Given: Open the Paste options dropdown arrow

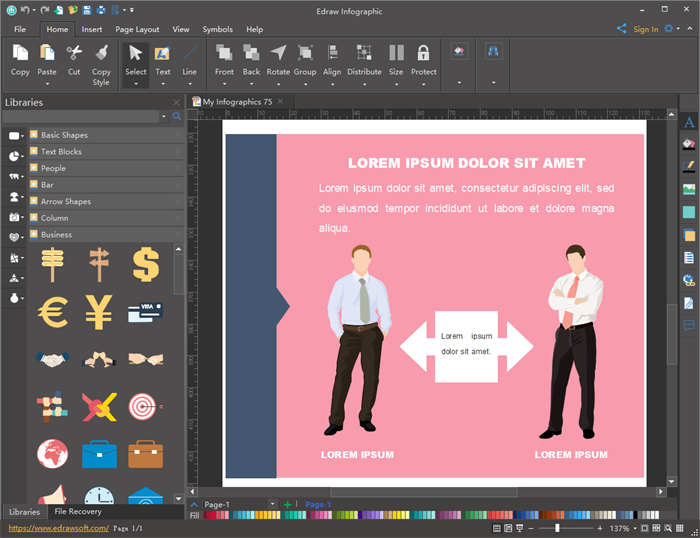Looking at the screenshot, I should click(47, 83).
